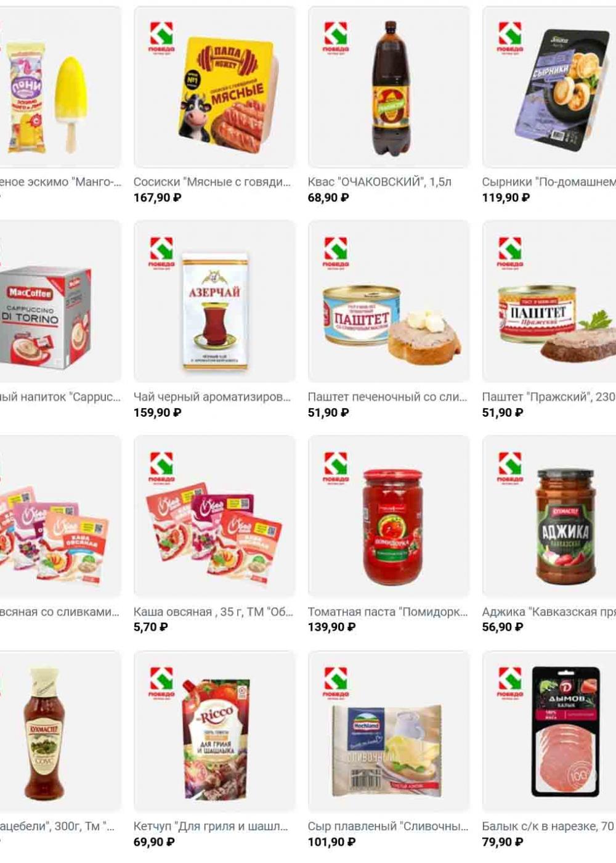Click the Pobeda logo on Azerchay tea card
The width and height of the screenshot is (616, 863).
coord(161,252)
